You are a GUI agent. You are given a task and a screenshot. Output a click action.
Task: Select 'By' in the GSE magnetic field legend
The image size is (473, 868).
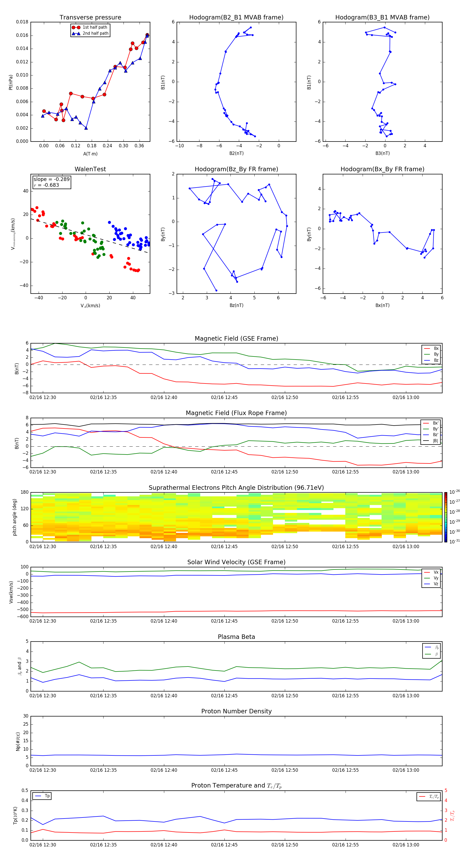pyautogui.click(x=431, y=355)
